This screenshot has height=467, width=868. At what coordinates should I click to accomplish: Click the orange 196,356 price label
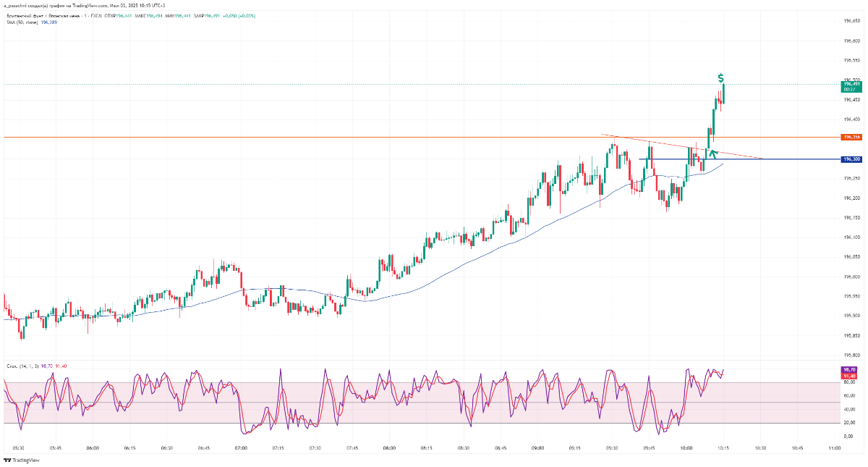pyautogui.click(x=851, y=137)
